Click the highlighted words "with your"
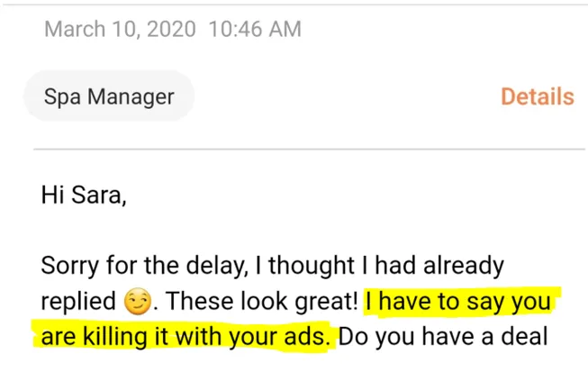 (x=226, y=336)
